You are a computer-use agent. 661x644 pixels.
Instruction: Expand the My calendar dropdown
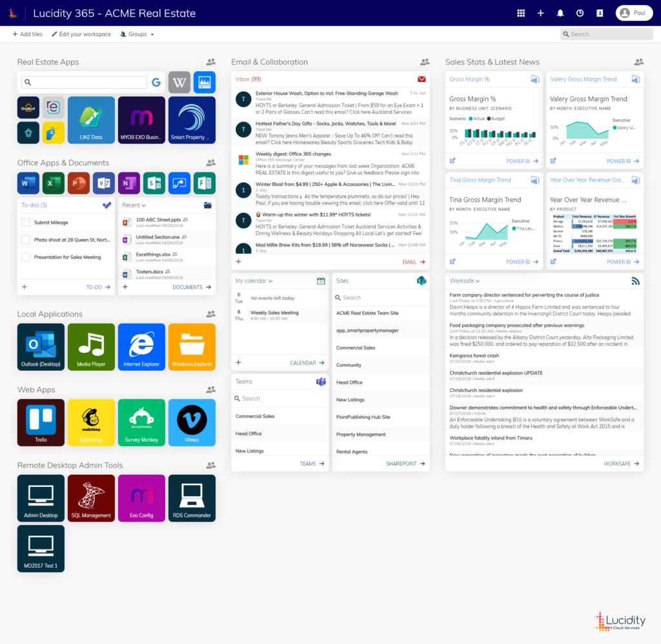coord(254,281)
